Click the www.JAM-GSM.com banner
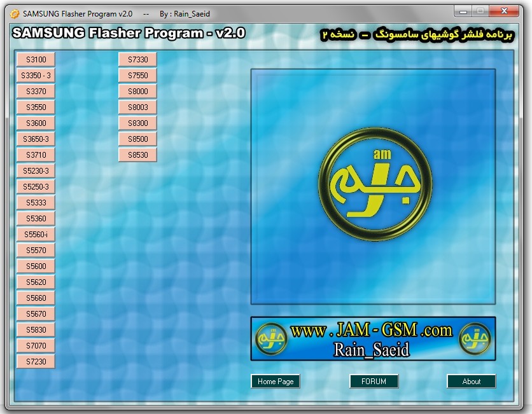Screen dimensions: 532x414 pos(373,339)
